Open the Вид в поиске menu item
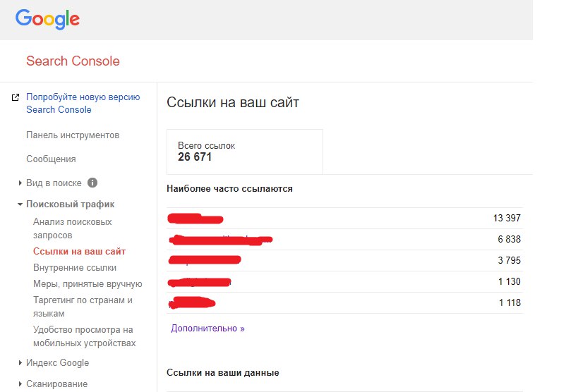578x392 pixels. coord(54,183)
